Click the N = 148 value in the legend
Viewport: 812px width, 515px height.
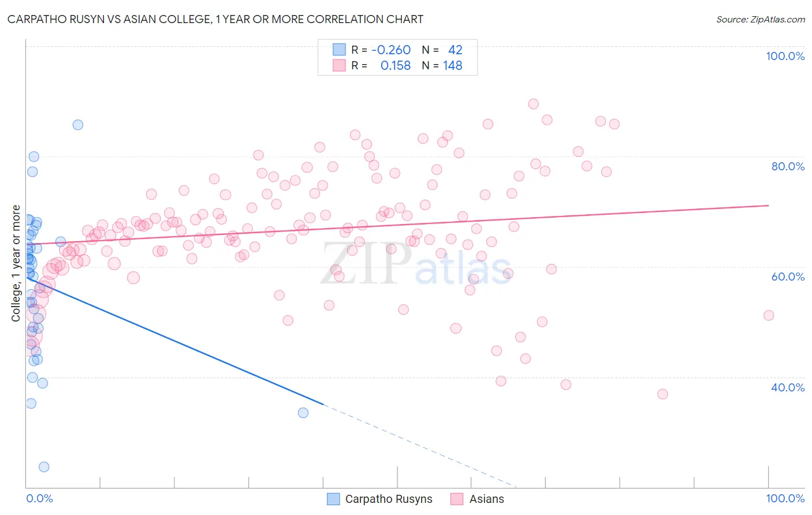click(x=442, y=66)
